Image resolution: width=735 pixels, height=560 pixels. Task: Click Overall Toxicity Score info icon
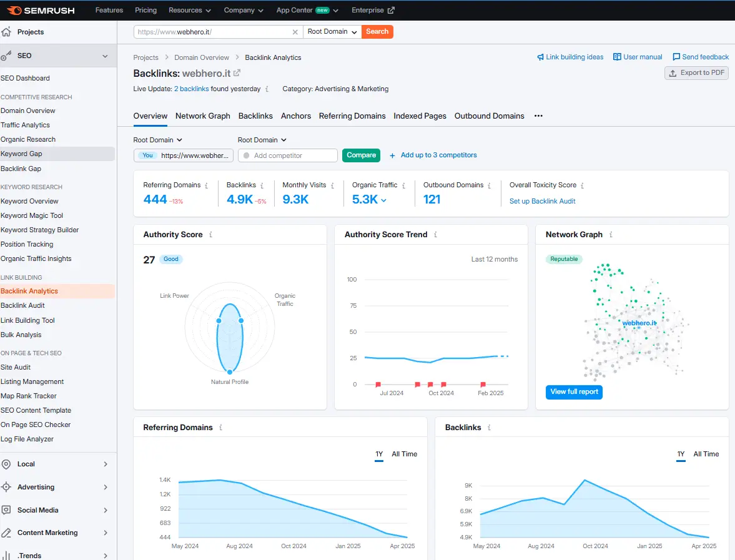[582, 185]
